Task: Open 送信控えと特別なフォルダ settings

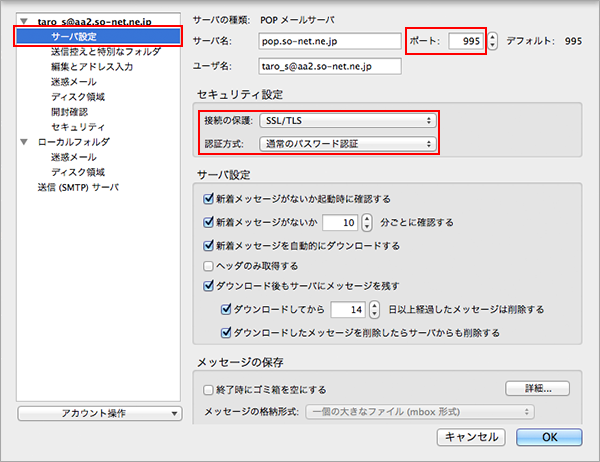Action: pyautogui.click(x=103, y=51)
